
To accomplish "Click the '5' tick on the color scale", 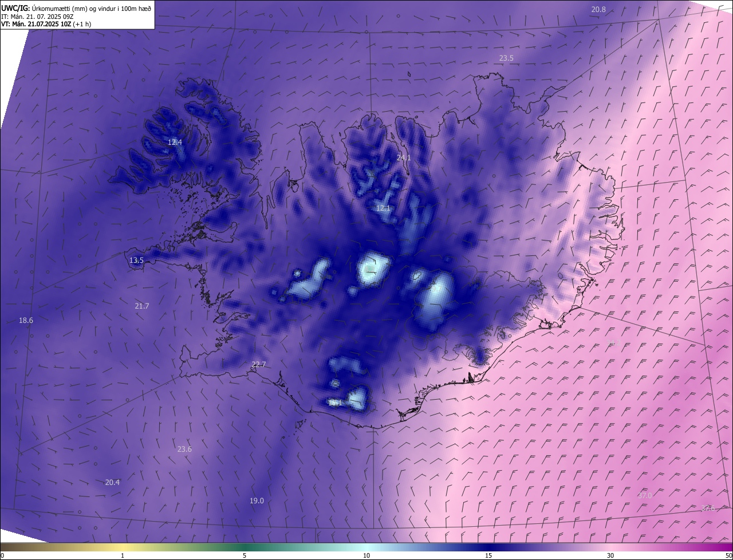I will pyautogui.click(x=245, y=555).
